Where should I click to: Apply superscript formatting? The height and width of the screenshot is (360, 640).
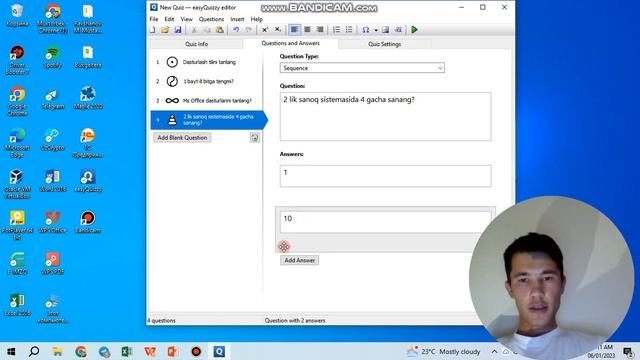coord(264,30)
